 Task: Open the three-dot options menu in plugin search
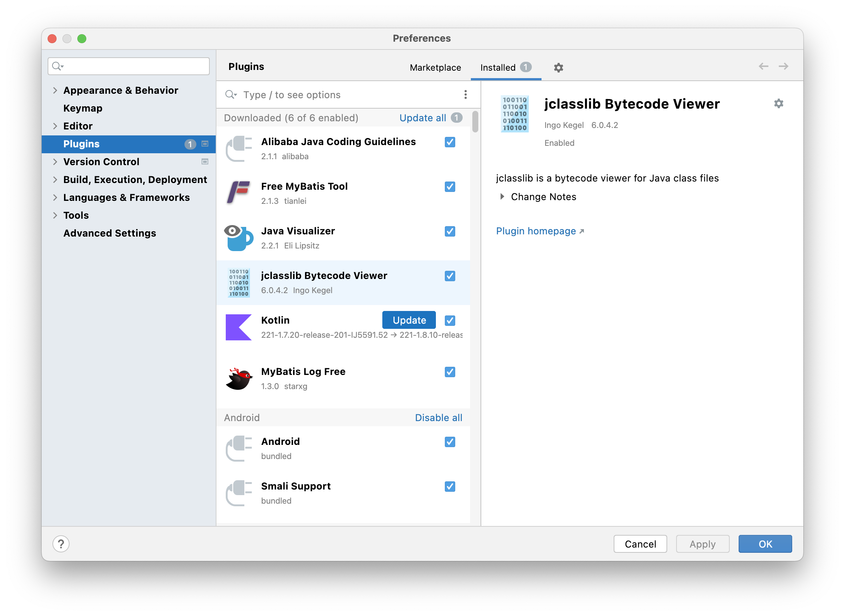[x=465, y=94]
